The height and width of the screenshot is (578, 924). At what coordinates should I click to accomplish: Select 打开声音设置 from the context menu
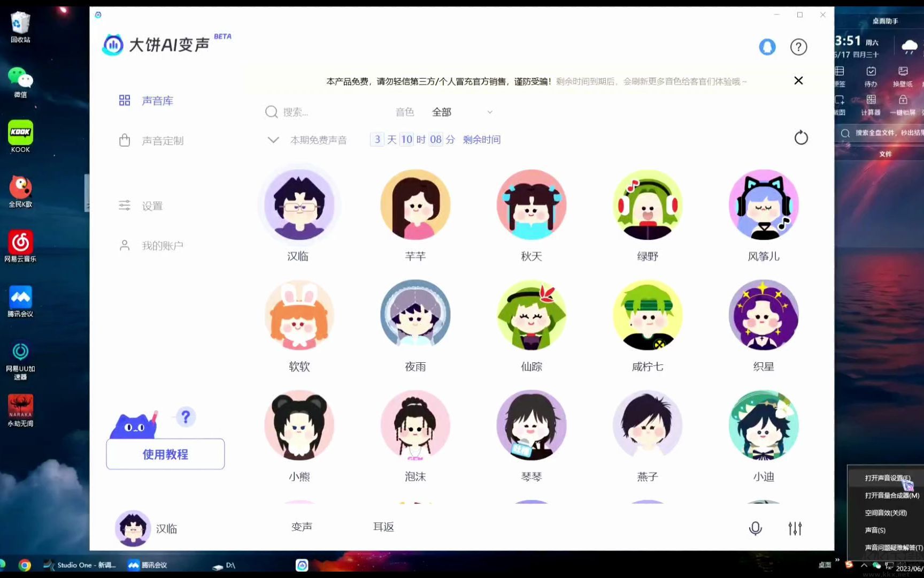tap(885, 477)
